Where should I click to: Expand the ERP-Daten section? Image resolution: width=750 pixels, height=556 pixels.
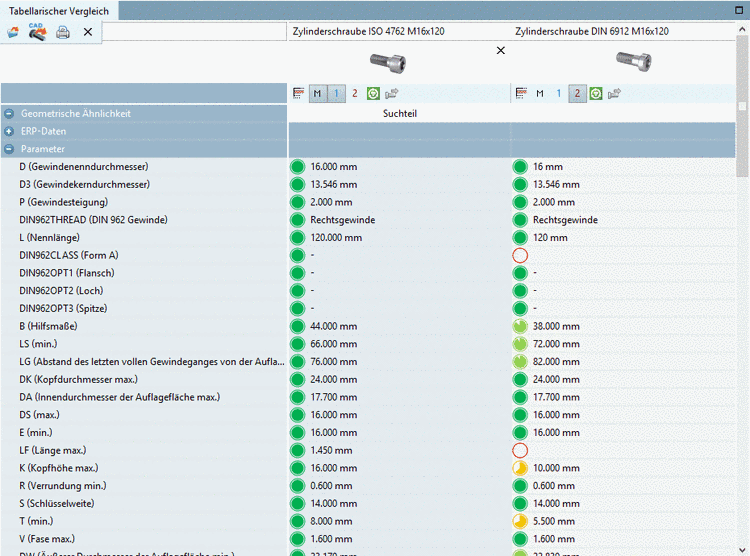pyautogui.click(x=9, y=131)
